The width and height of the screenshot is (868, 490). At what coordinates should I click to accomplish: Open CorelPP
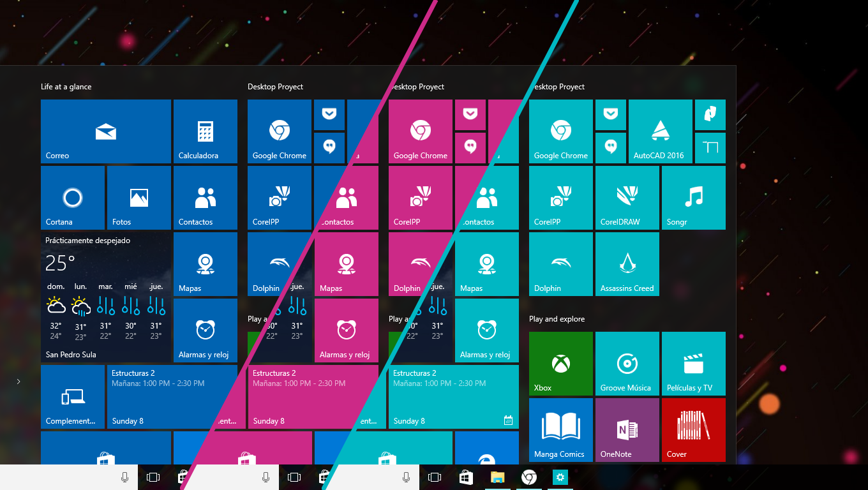tap(560, 197)
